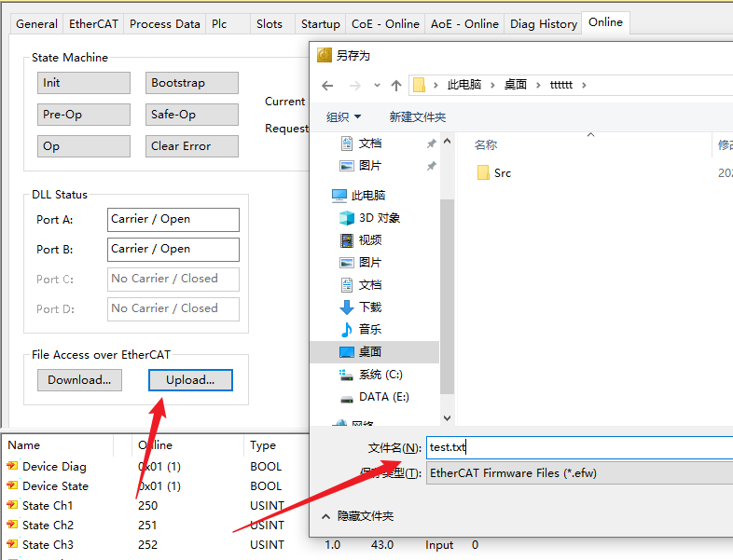Click the Bootstrap state button
The width and height of the screenshot is (733, 560).
[x=192, y=83]
